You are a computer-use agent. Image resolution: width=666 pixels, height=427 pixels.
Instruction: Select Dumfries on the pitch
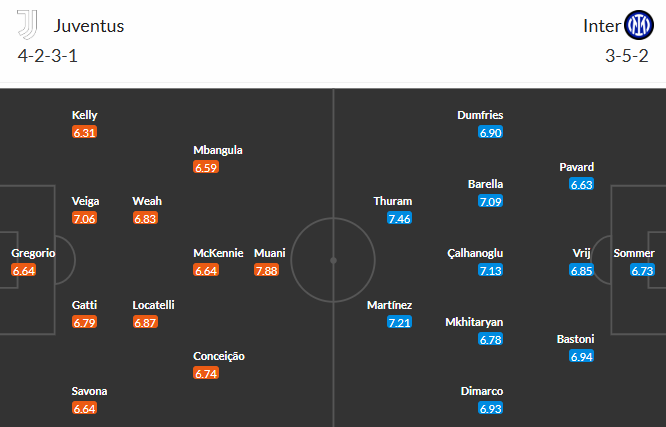pos(480,115)
